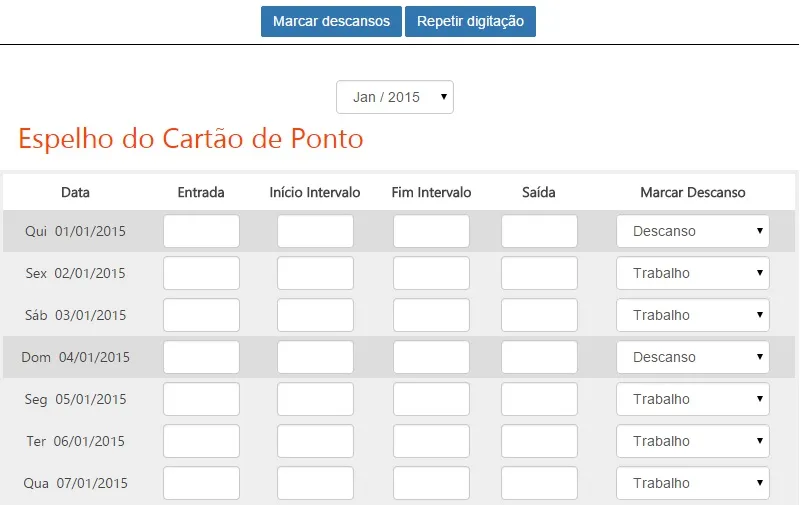Click the Saída field for Dom 04/01/2015

pyautogui.click(x=539, y=357)
